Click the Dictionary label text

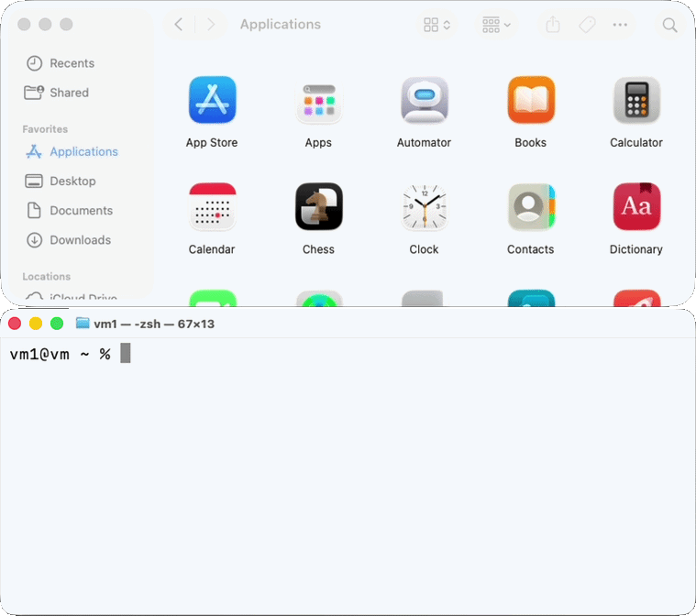coord(636,249)
